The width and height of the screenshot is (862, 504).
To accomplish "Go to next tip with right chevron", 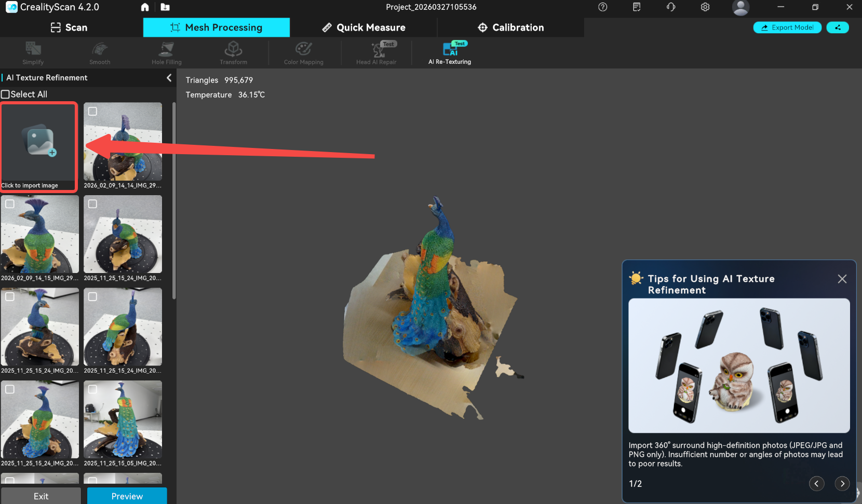I will coord(842,484).
